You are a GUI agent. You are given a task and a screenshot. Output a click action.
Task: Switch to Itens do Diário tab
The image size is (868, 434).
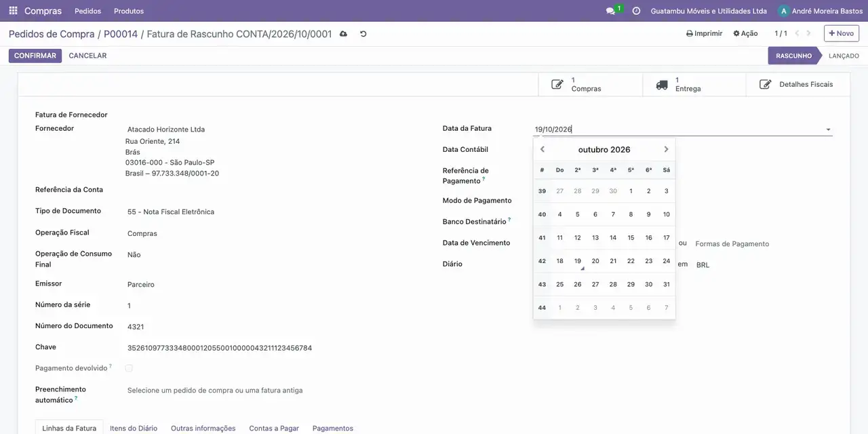[134, 428]
